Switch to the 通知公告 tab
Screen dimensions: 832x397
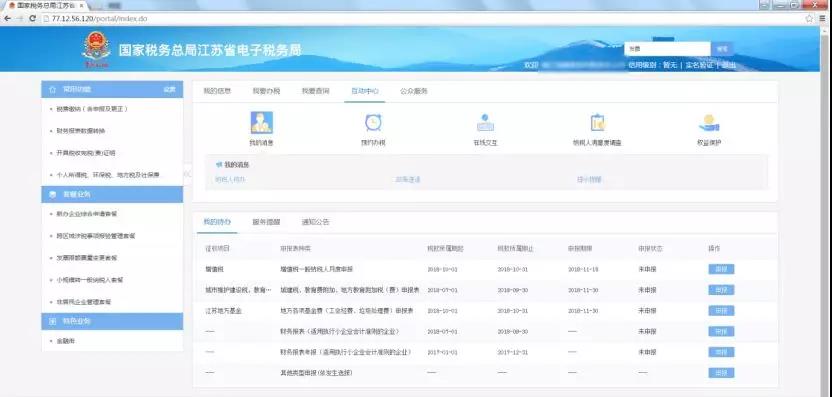point(316,222)
